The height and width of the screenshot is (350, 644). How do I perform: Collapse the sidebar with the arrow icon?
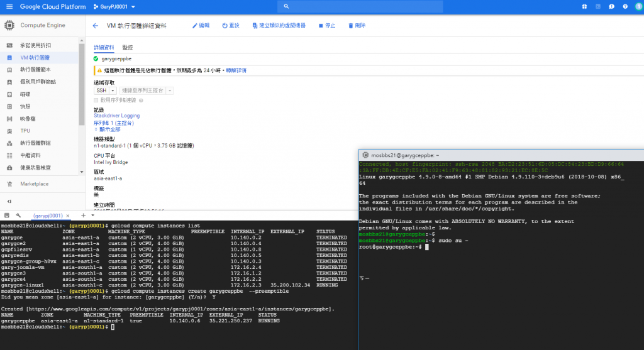pos(9,202)
